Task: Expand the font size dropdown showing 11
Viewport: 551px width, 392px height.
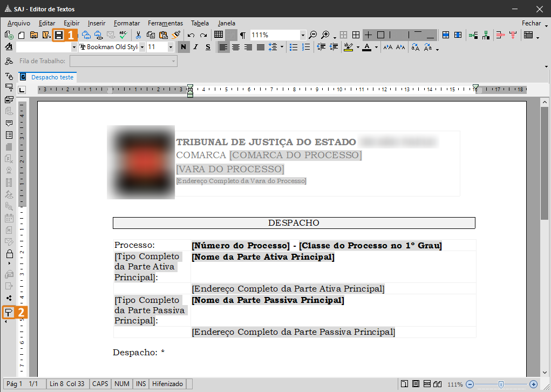Action: pyautogui.click(x=171, y=48)
